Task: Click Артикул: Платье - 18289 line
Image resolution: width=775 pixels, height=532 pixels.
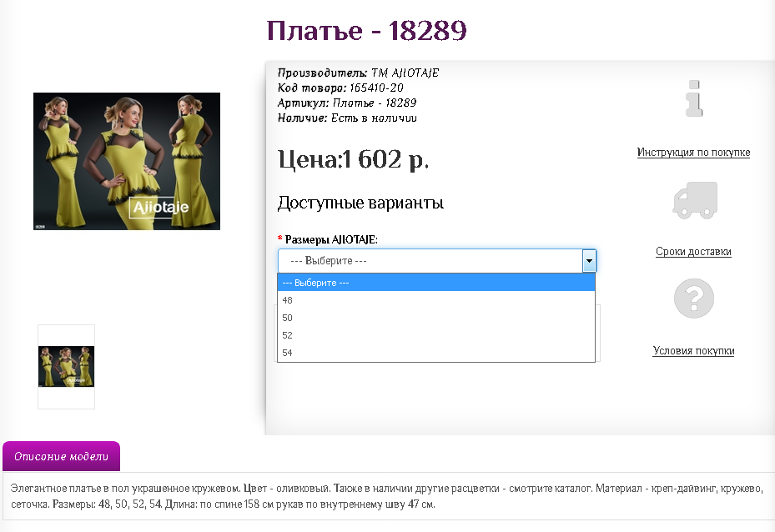Action: point(347,103)
